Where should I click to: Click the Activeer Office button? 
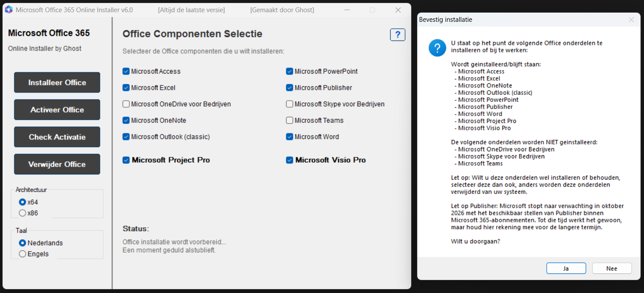point(57,110)
